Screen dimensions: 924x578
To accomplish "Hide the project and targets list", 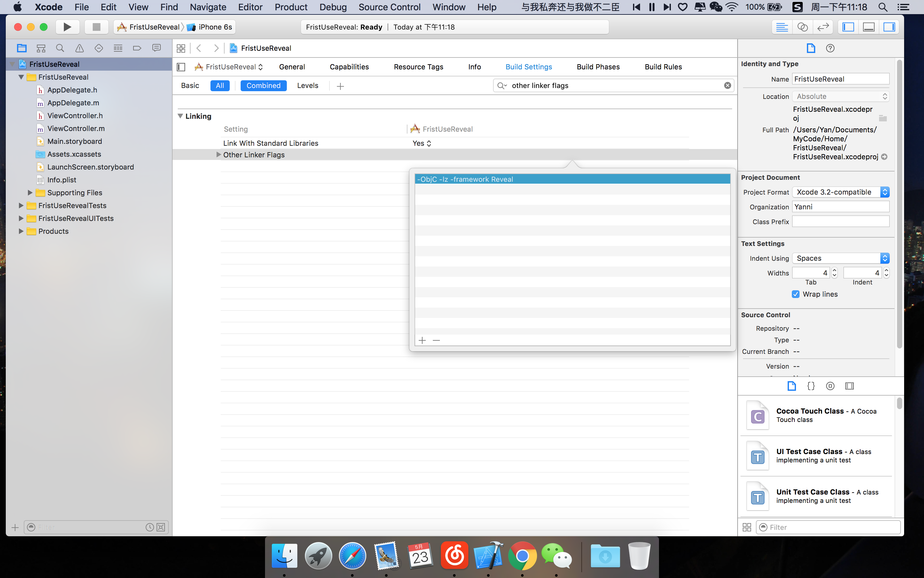I will [x=181, y=67].
